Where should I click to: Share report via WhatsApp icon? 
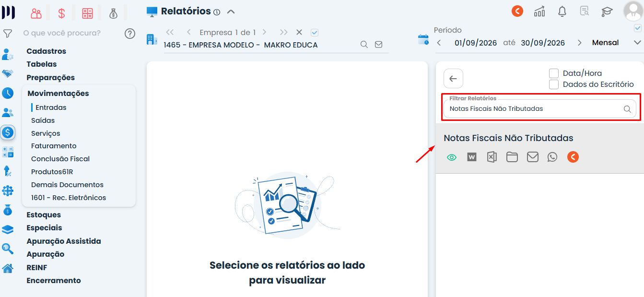tap(552, 157)
